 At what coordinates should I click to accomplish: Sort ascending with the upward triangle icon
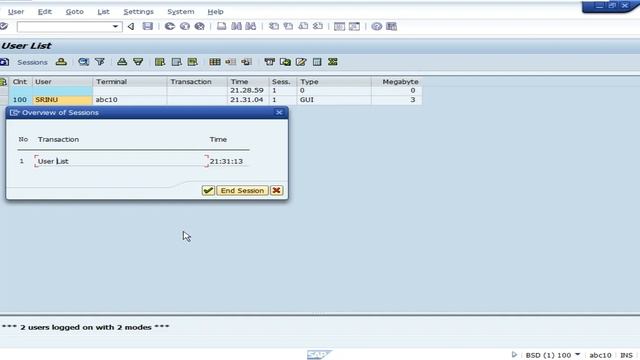point(122,62)
